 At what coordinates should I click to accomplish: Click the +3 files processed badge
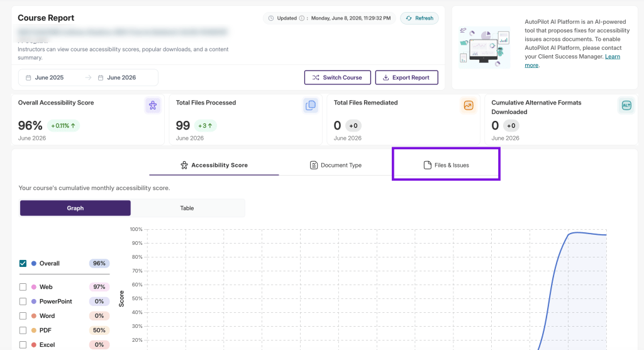[205, 125]
